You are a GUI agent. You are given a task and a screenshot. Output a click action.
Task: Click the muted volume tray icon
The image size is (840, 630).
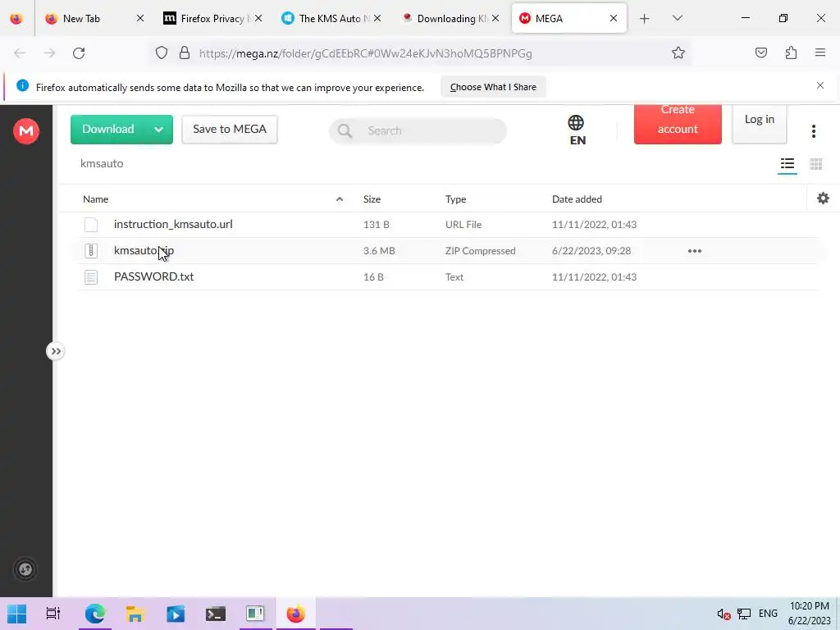[724, 614]
